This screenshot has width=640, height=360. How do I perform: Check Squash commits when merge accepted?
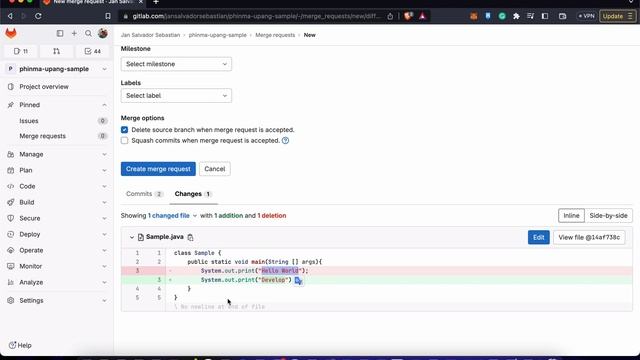[x=124, y=140]
